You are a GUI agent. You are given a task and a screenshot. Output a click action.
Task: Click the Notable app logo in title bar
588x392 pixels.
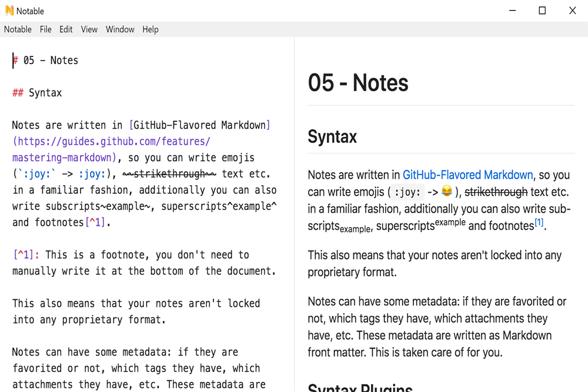[x=9, y=11]
